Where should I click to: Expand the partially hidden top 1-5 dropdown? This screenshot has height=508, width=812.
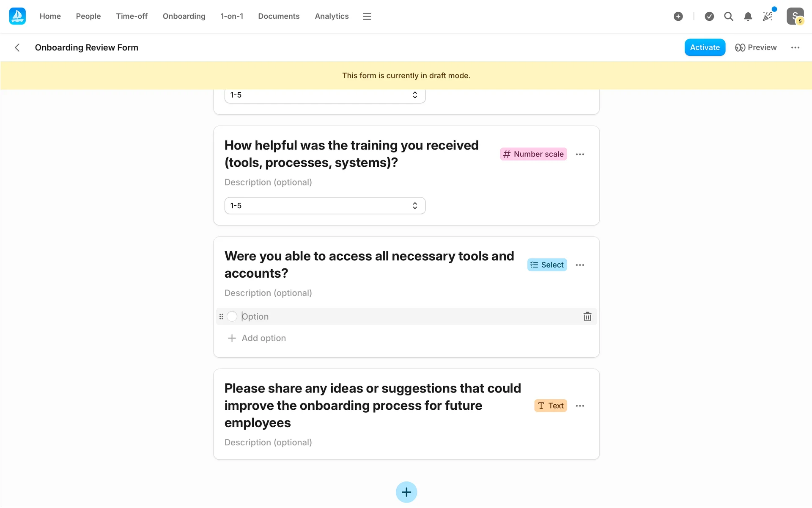pyautogui.click(x=324, y=95)
